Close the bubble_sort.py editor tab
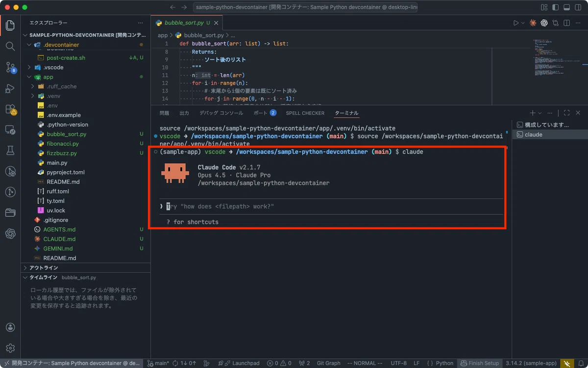The height and width of the screenshot is (368, 588). 217,23
